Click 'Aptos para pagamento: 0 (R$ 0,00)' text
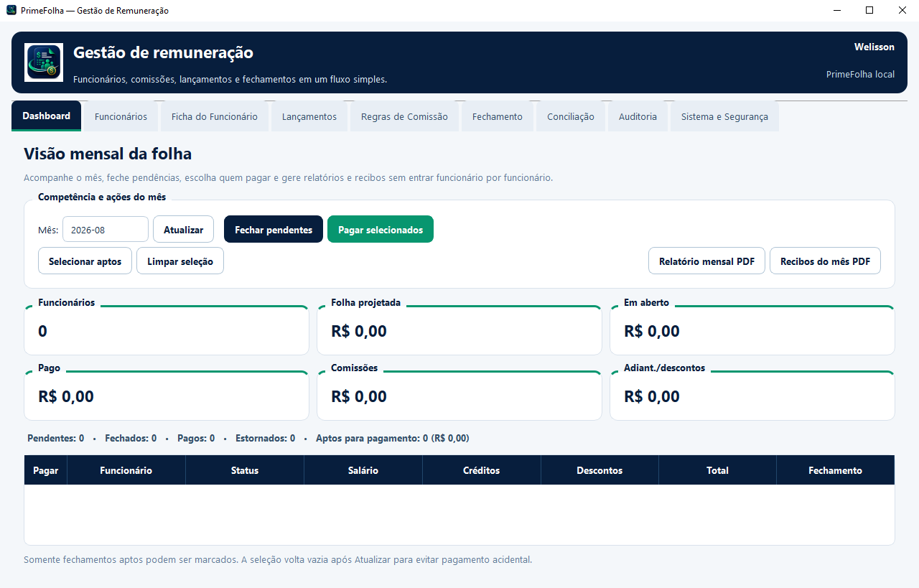The image size is (919, 588). pyautogui.click(x=393, y=438)
